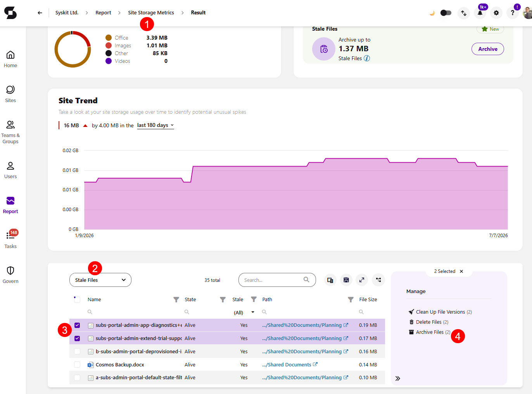
Task: Open the settings gear icon
Action: tap(496, 13)
